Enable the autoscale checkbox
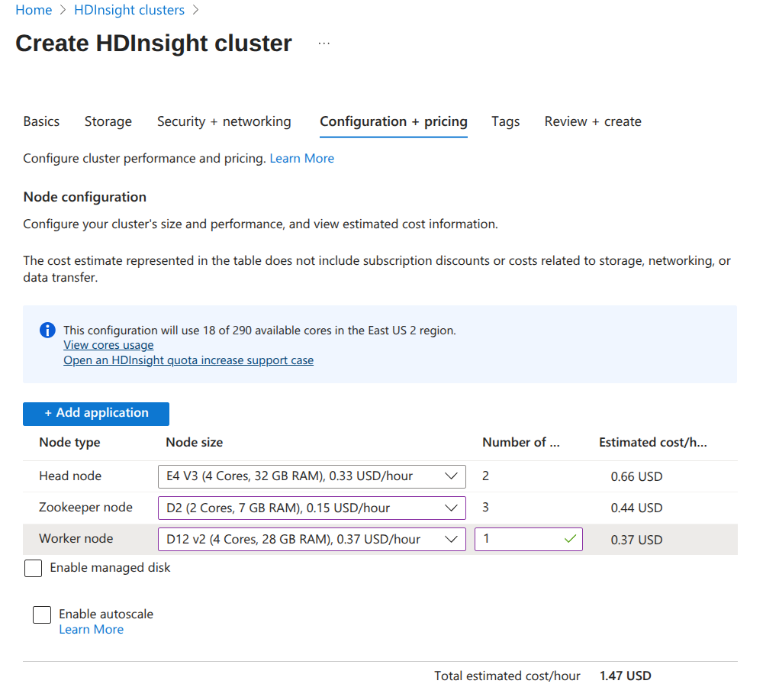Screen dimensions: 779x700 click(x=42, y=615)
